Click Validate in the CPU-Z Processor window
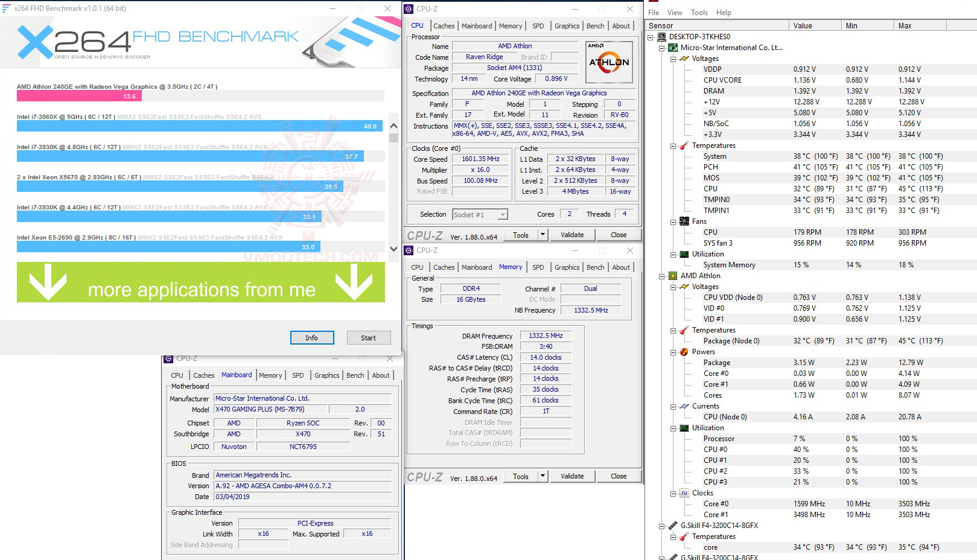Viewport: 977px width, 560px height. pos(572,235)
